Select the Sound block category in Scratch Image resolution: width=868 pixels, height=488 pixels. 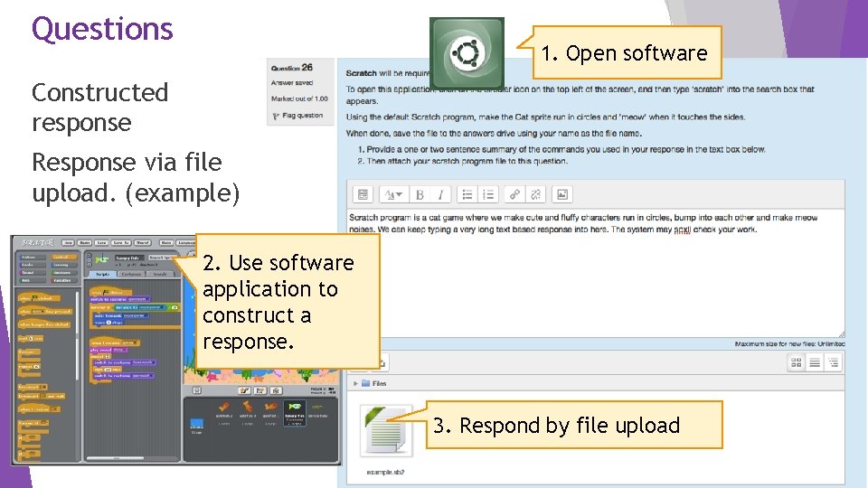[x=33, y=273]
